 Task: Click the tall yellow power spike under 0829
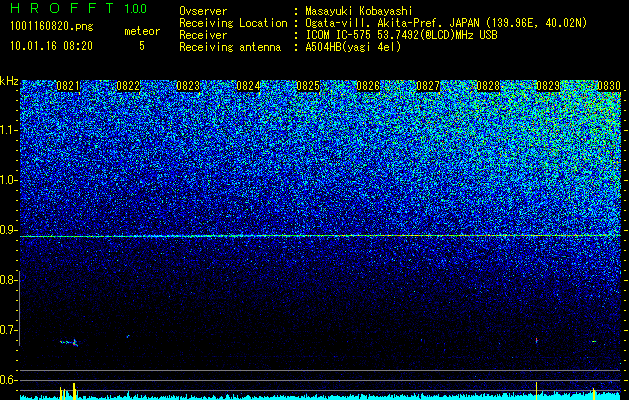click(537, 389)
